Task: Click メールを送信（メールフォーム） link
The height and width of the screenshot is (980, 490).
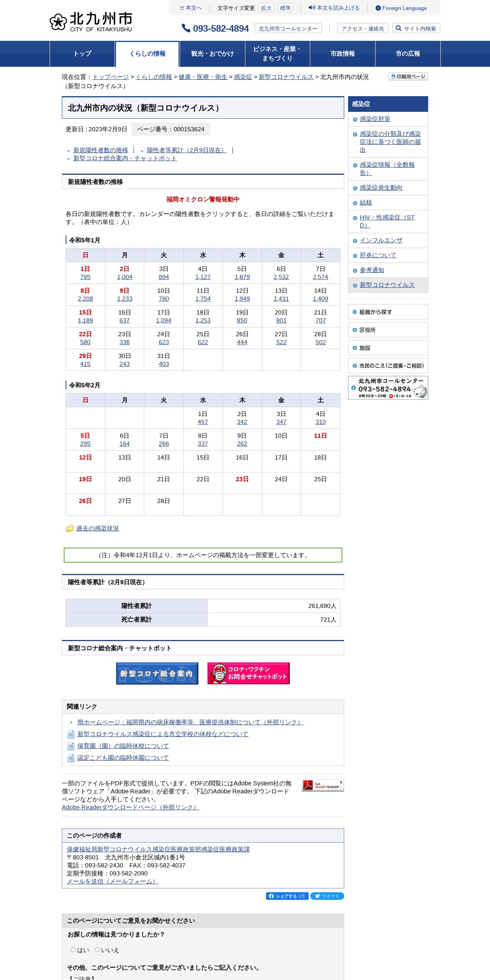Action: click(x=113, y=882)
